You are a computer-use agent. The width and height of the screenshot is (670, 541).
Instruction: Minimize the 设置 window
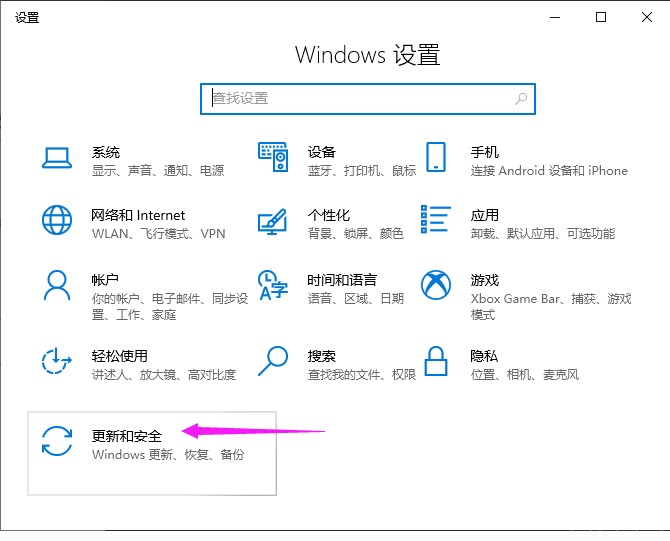(555, 18)
